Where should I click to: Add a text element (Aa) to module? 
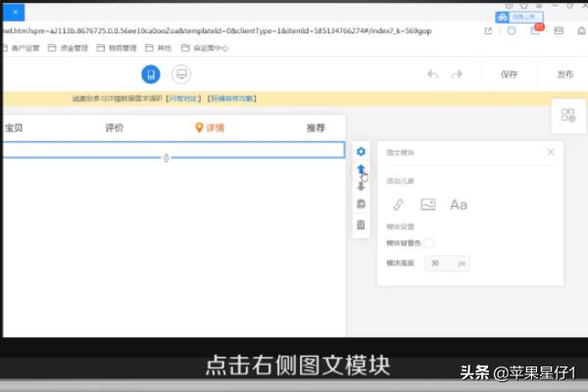pos(459,205)
